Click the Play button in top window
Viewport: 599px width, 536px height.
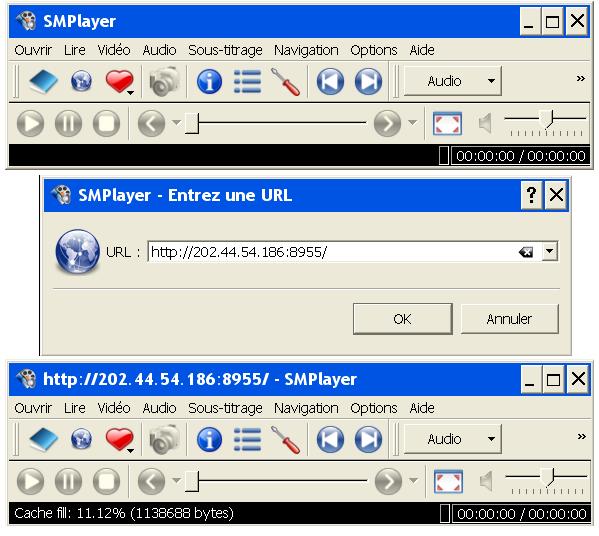(x=31, y=123)
